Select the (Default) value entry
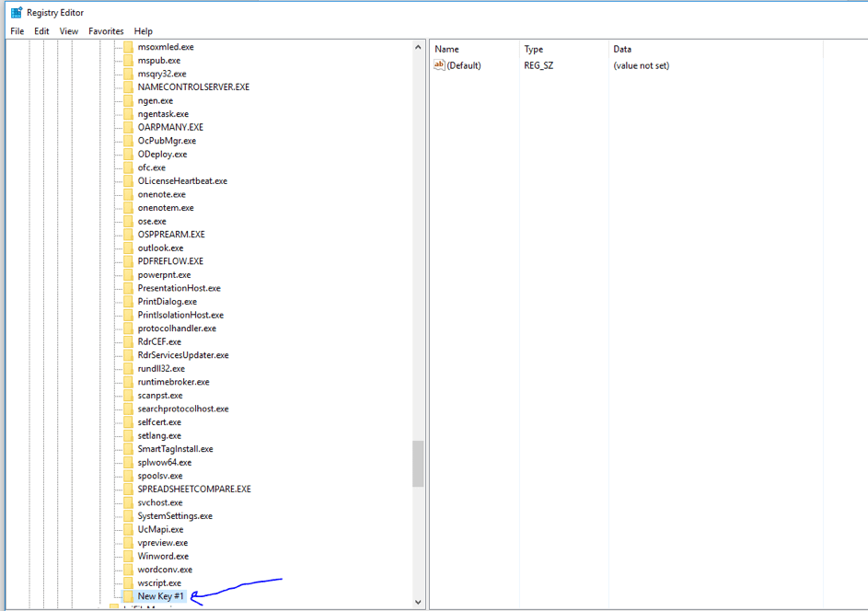The width and height of the screenshot is (868, 611). (x=464, y=65)
